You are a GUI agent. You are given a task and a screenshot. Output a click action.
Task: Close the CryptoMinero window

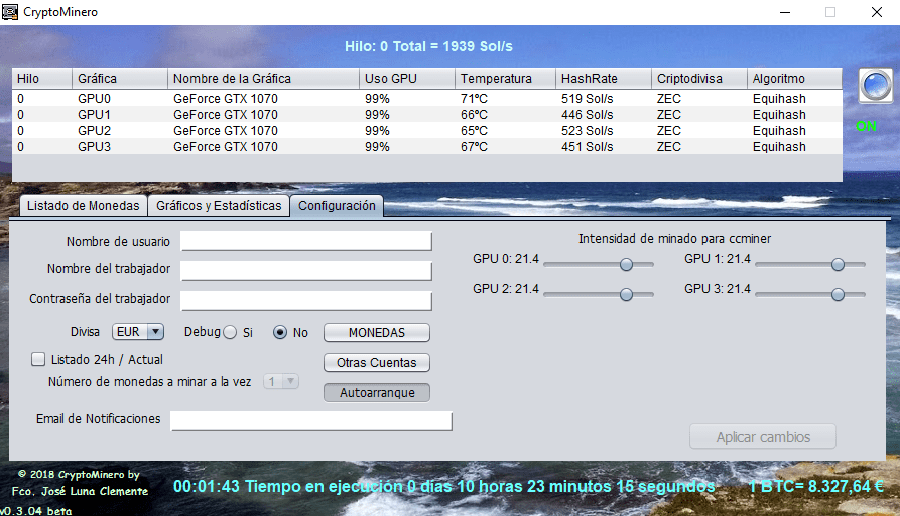pos(876,12)
